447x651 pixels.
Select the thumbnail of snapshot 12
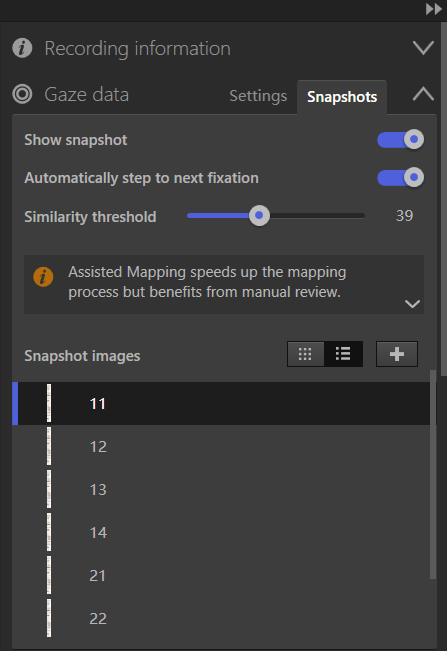coord(49,446)
